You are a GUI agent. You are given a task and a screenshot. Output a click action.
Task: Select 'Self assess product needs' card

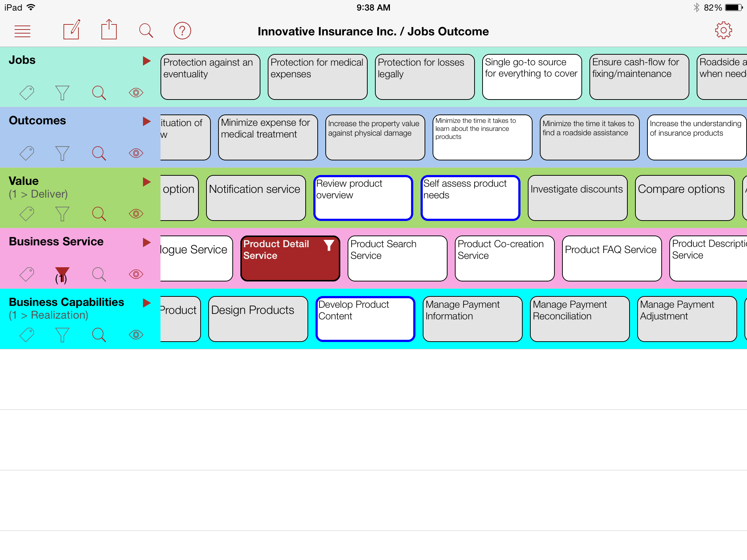tap(471, 198)
